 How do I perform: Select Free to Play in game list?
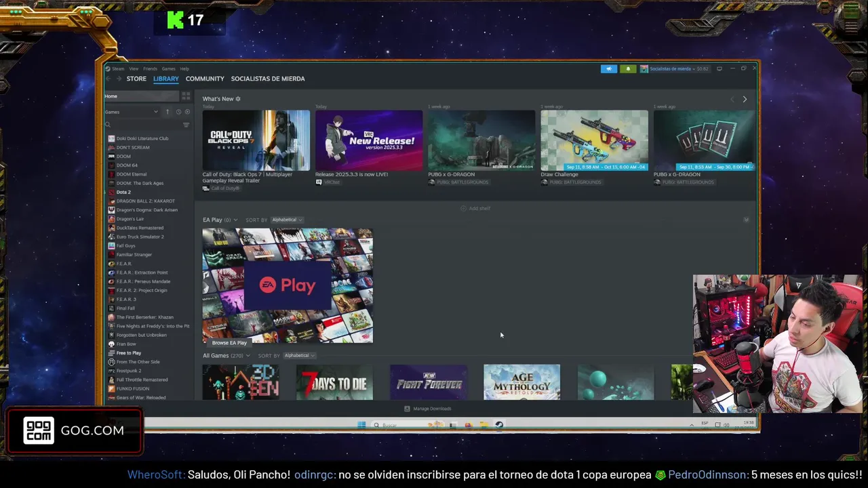[x=129, y=352]
